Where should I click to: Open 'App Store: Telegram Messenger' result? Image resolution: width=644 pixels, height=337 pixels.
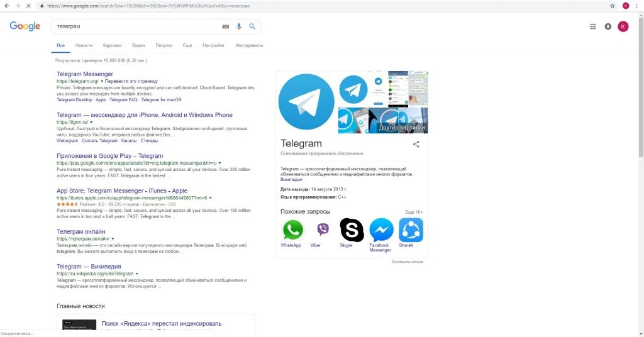[122, 191]
